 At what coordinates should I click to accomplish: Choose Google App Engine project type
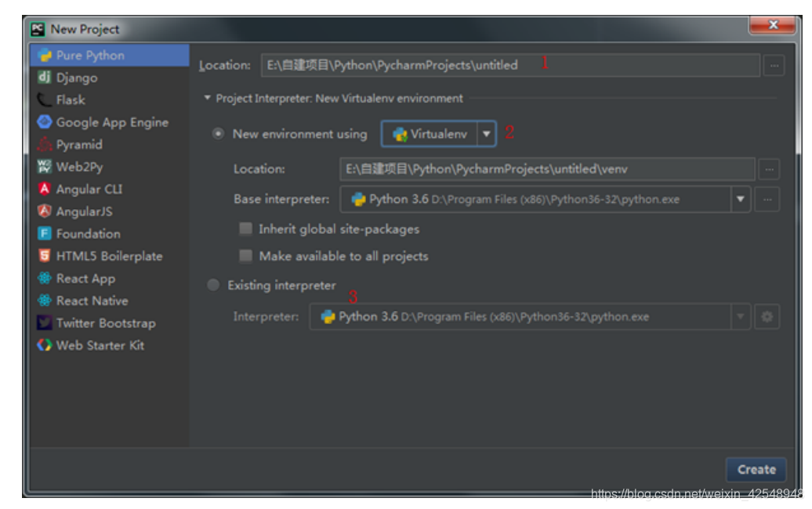pyautogui.click(x=112, y=122)
